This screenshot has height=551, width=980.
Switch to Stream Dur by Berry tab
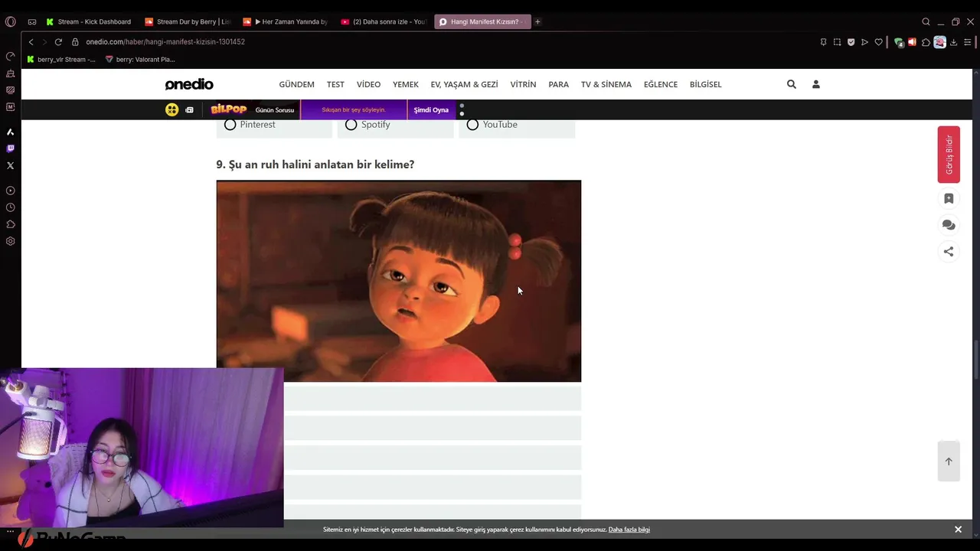(188, 21)
